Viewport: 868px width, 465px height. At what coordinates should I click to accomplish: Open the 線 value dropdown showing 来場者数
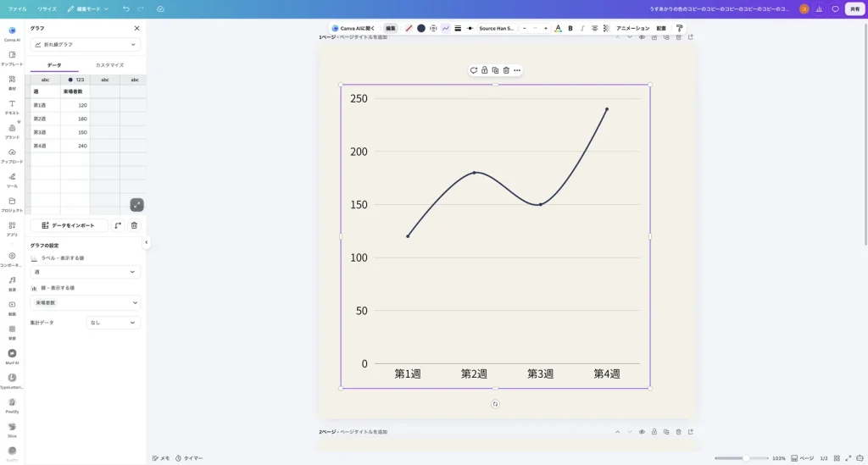pyautogui.click(x=86, y=302)
